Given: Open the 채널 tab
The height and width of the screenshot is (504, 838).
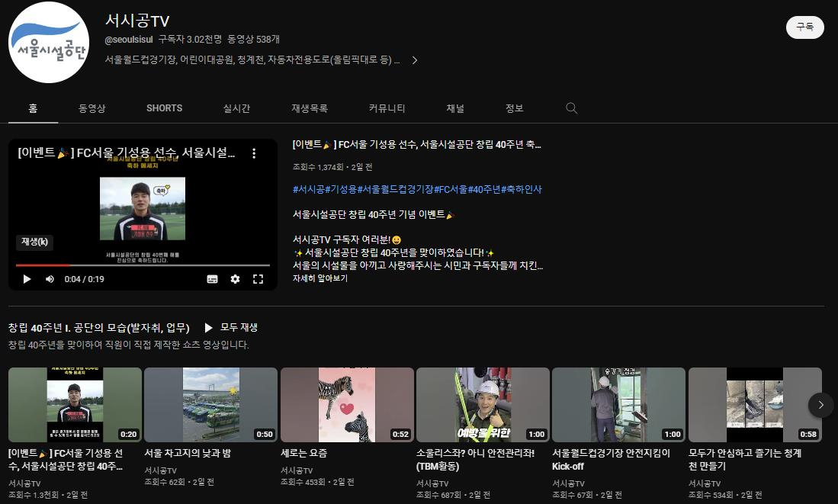Looking at the screenshot, I should [455, 108].
